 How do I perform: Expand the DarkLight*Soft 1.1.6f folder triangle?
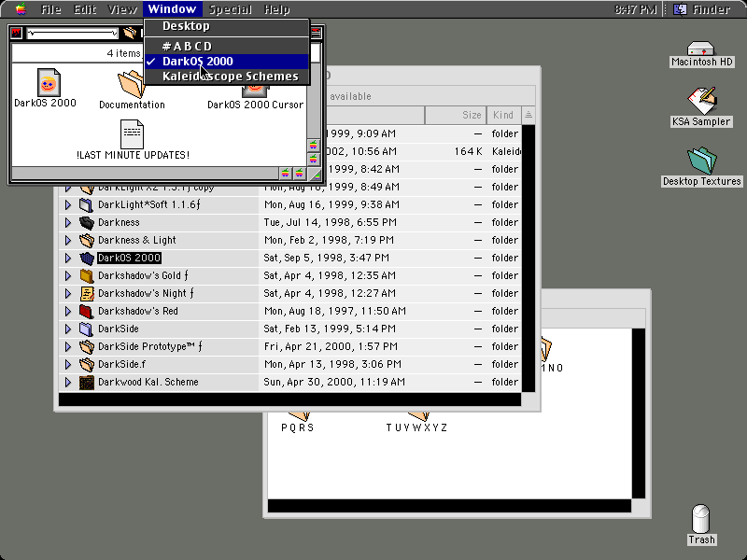(67, 204)
